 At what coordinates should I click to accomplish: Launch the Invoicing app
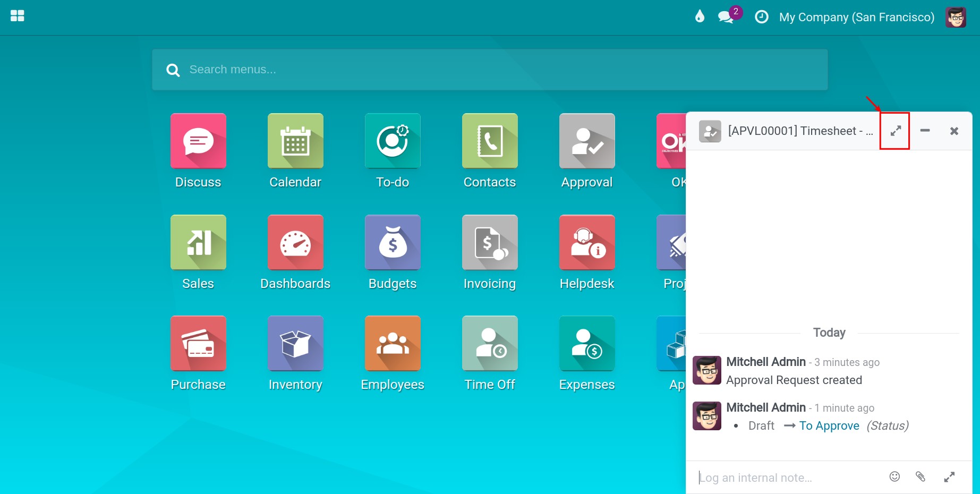point(490,242)
